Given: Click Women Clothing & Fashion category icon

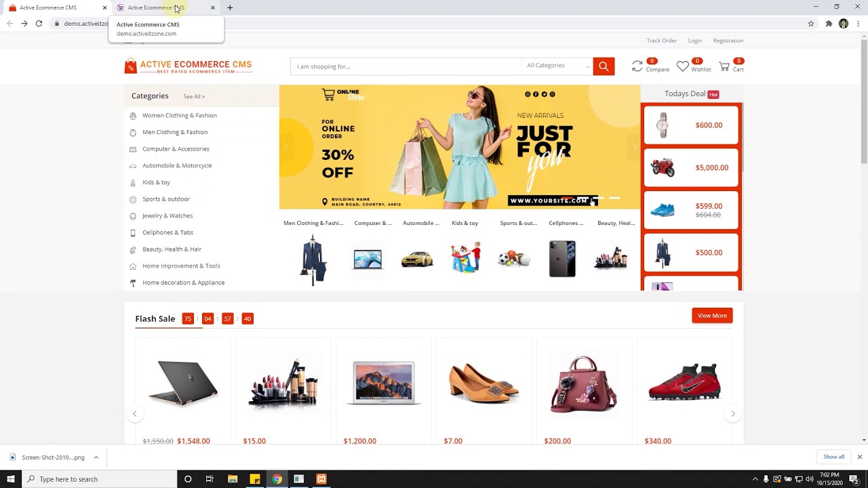Looking at the screenshot, I should 133,116.
